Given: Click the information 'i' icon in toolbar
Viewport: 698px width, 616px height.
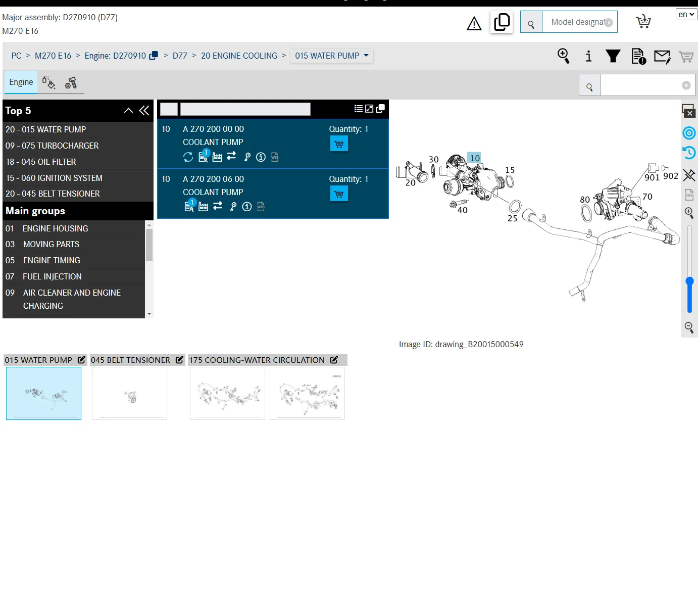Looking at the screenshot, I should [x=588, y=56].
